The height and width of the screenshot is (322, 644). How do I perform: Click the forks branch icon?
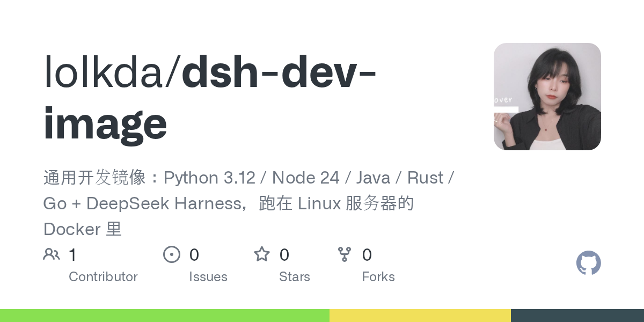tap(345, 254)
